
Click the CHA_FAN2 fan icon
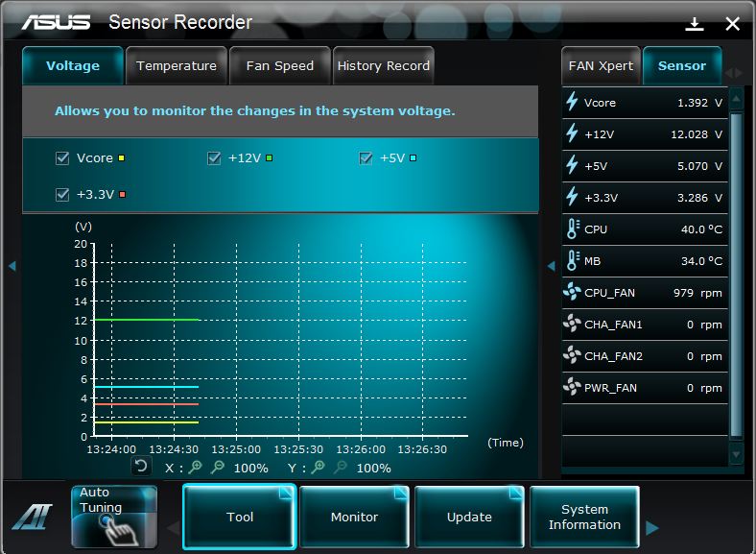pyautogui.click(x=573, y=355)
